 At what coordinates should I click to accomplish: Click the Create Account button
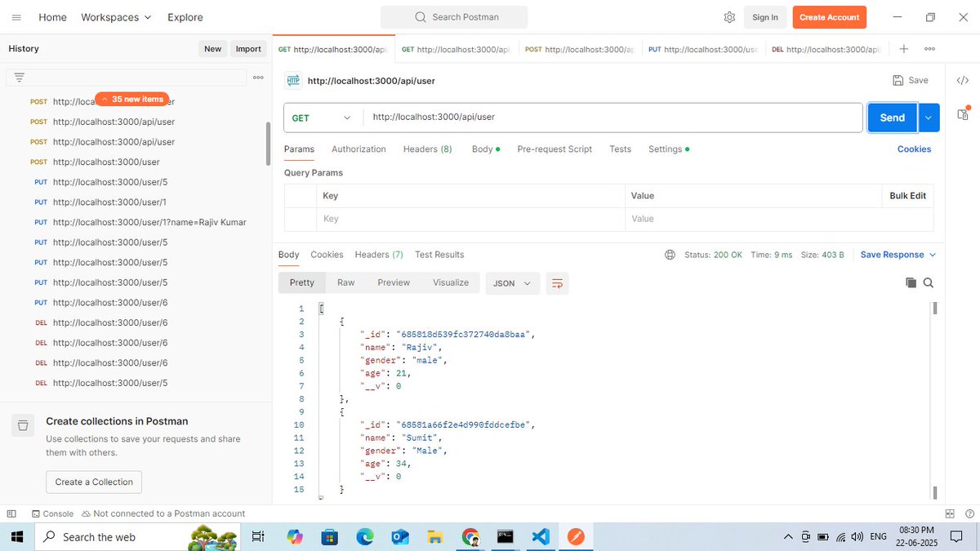point(829,17)
